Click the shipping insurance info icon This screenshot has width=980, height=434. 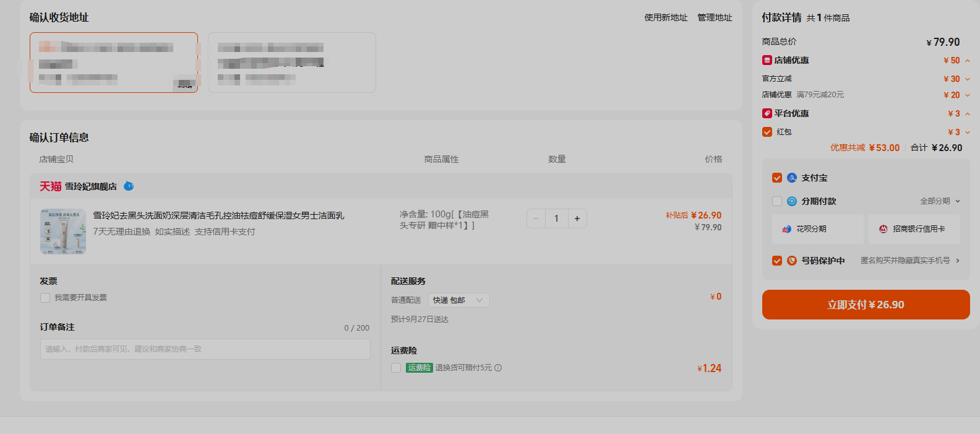click(498, 368)
